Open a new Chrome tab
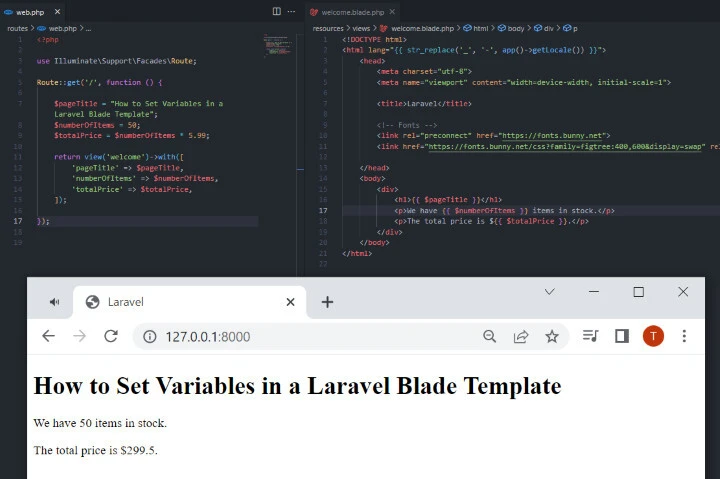 327,302
